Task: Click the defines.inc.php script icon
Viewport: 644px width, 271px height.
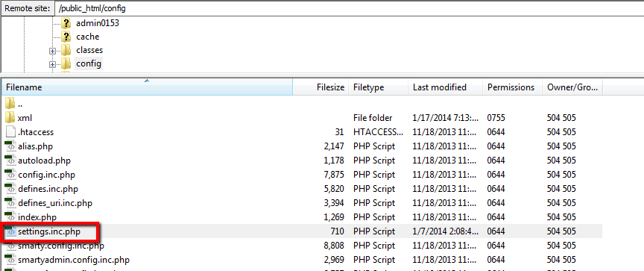Action: 10,189
